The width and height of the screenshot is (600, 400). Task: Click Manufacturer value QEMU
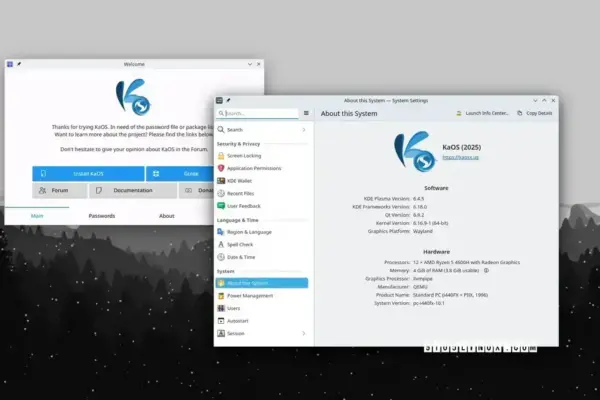pyautogui.click(x=420, y=287)
